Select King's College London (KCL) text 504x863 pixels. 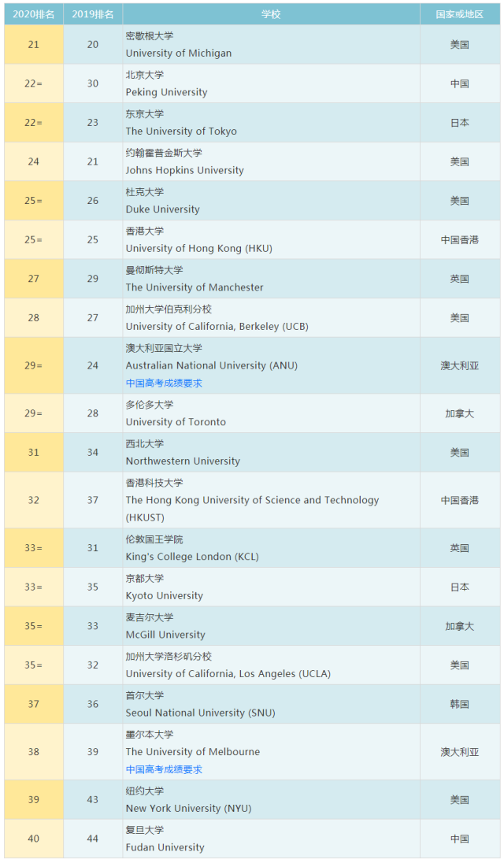[x=192, y=557]
